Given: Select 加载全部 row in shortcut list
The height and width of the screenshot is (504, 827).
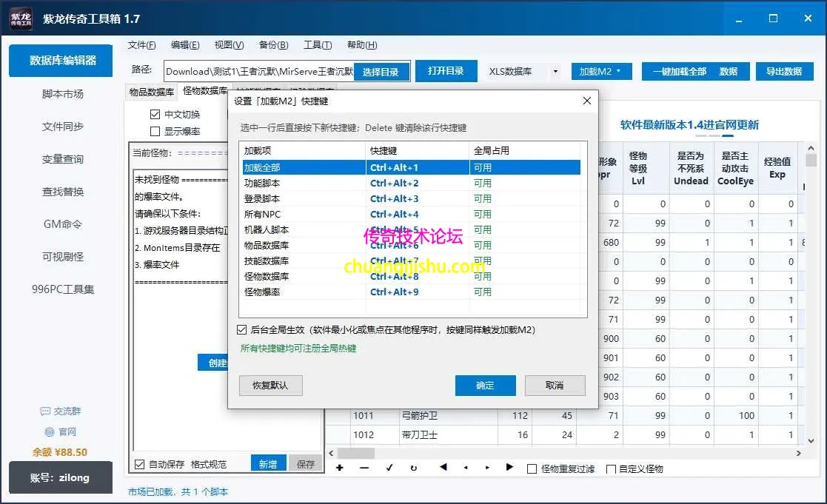Looking at the screenshot, I should [x=412, y=168].
